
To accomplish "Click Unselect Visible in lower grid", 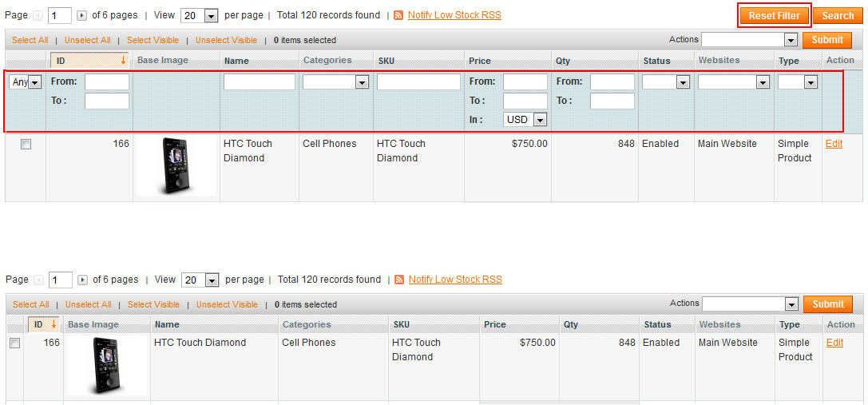I will click(227, 304).
